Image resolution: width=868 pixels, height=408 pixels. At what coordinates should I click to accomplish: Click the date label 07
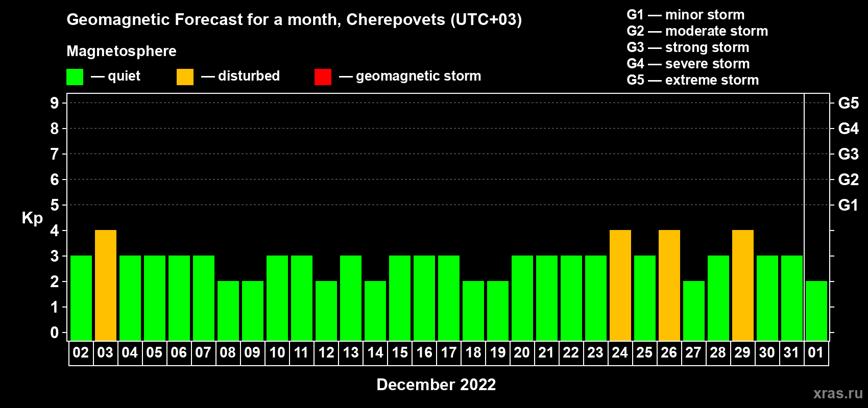point(203,353)
